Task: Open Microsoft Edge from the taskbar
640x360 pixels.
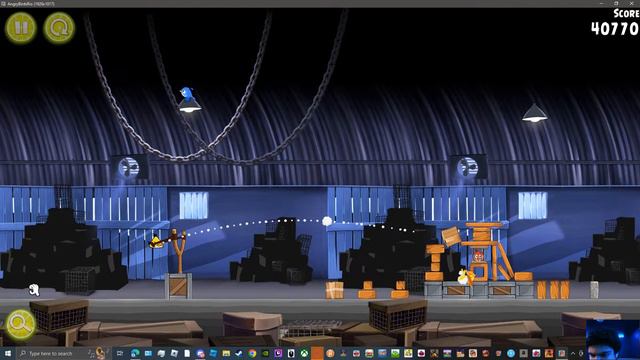Action: tap(135, 353)
